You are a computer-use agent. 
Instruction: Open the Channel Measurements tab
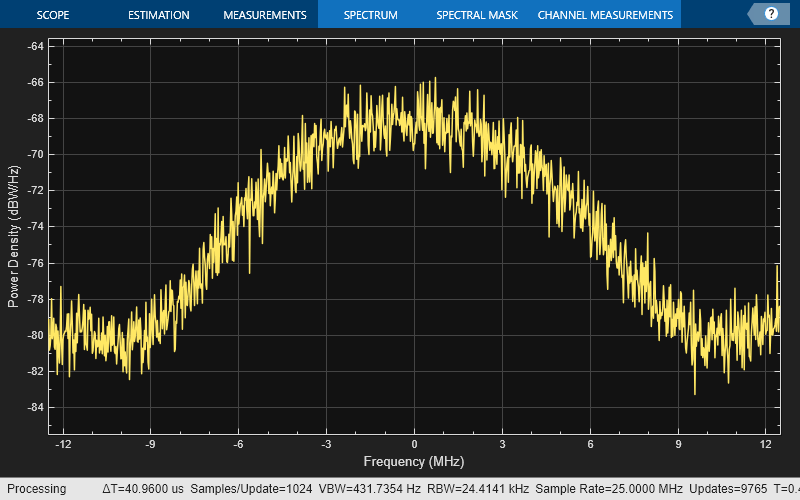tap(605, 15)
